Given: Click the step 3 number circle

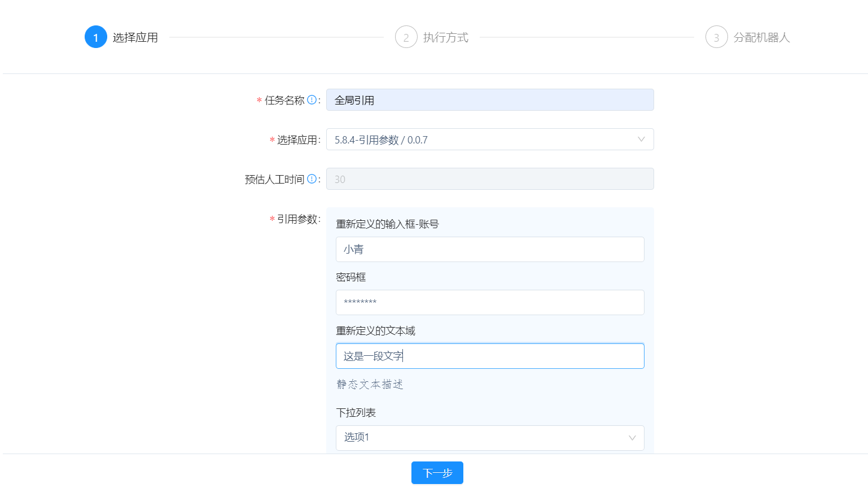Looking at the screenshot, I should tap(716, 37).
